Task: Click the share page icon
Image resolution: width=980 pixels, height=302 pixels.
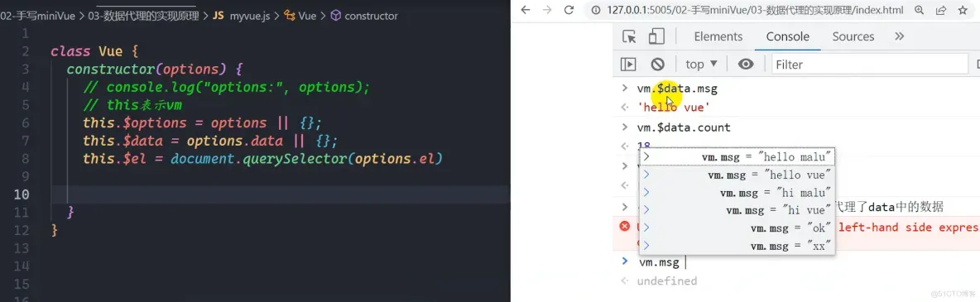Action: coord(940,10)
